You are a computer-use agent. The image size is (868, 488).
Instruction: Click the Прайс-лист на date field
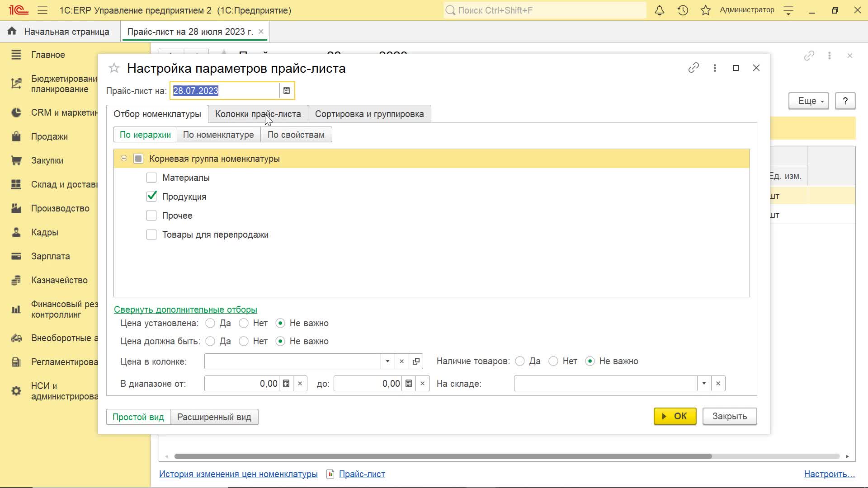(x=225, y=91)
